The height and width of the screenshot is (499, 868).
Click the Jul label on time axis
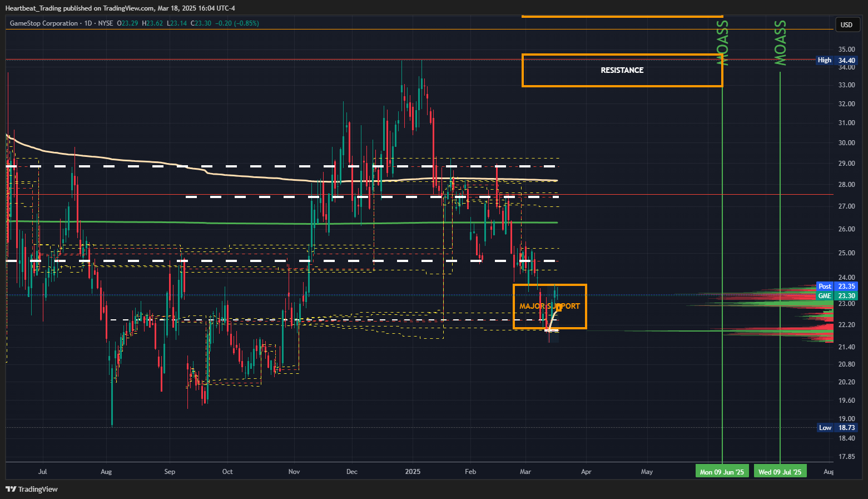pos(42,472)
